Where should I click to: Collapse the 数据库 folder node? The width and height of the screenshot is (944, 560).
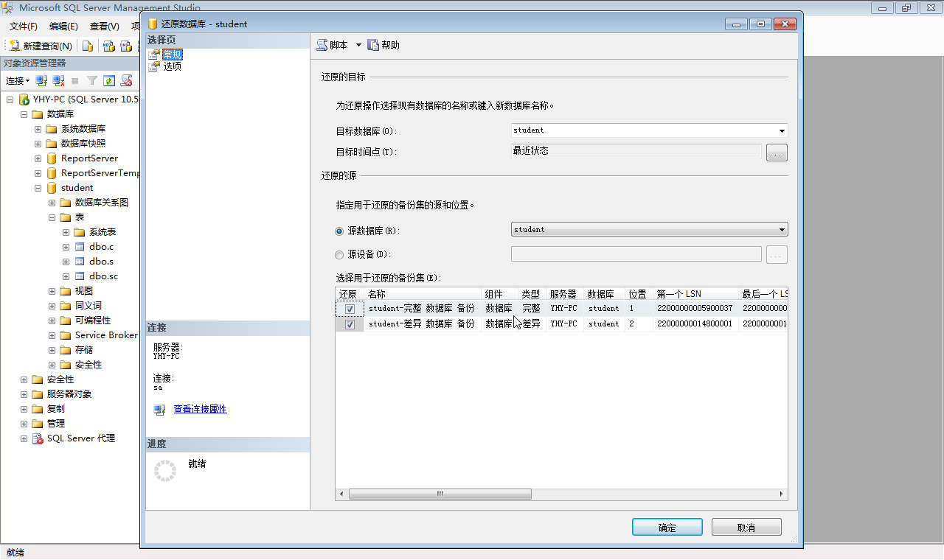pyautogui.click(x=24, y=114)
